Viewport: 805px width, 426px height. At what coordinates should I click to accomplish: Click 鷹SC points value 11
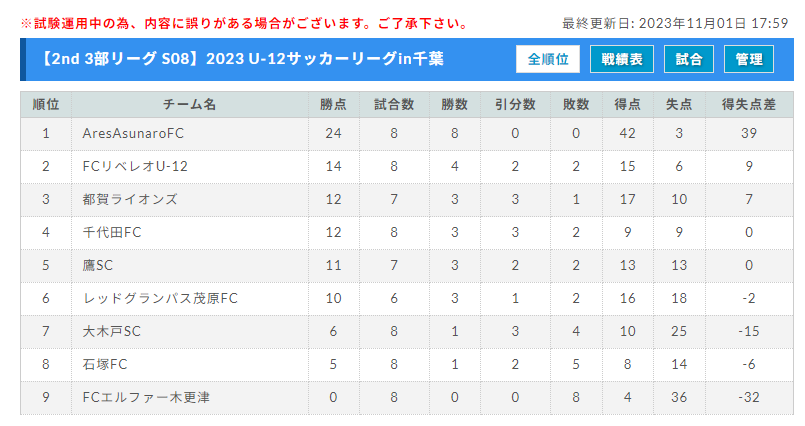click(x=333, y=265)
